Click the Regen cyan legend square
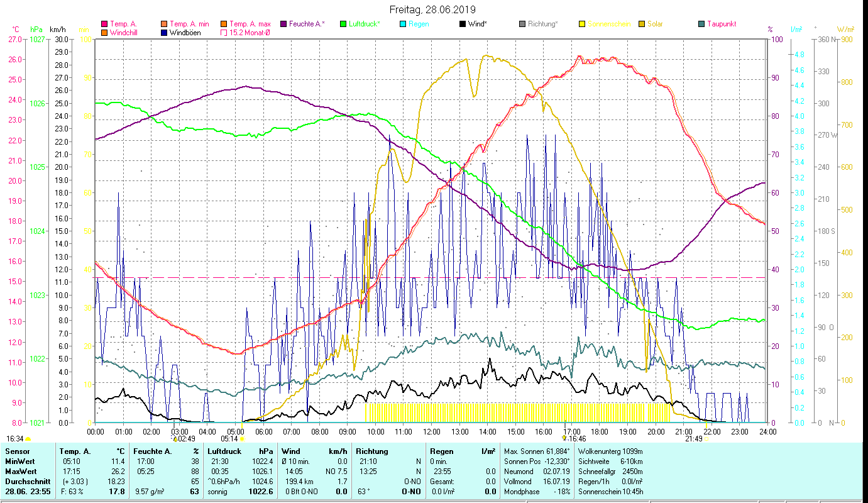The width and height of the screenshot is (868, 503). pyautogui.click(x=403, y=24)
